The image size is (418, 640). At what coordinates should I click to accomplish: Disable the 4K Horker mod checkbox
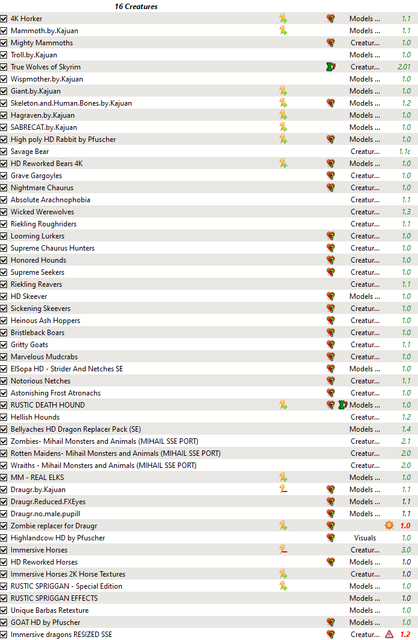pyautogui.click(x=4, y=18)
